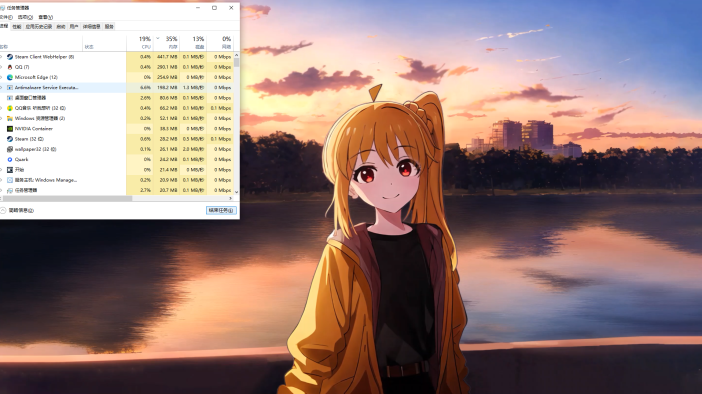
Task: Click the Microsoft Edge process icon
Action: pos(10,77)
